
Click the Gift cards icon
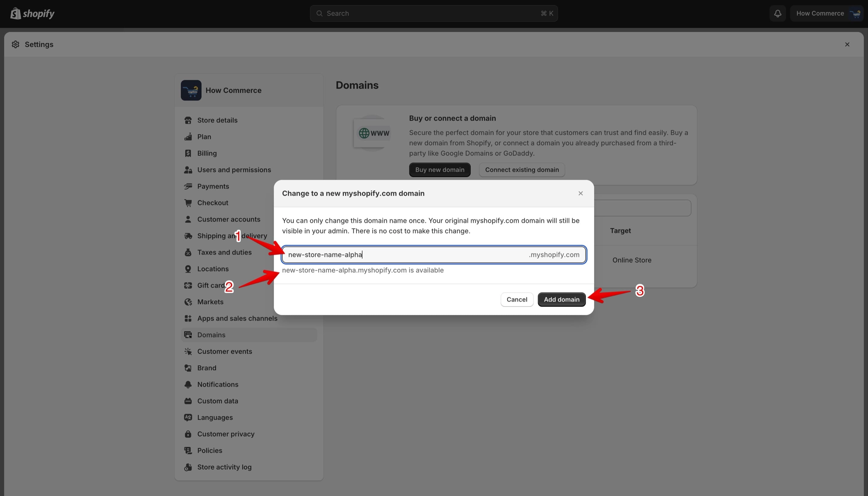[x=188, y=285]
